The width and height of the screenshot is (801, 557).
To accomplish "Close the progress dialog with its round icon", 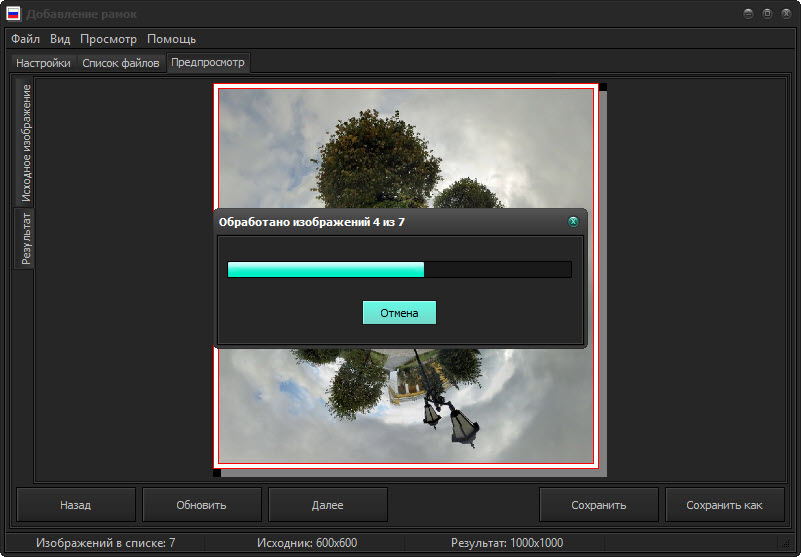I will 573,221.
